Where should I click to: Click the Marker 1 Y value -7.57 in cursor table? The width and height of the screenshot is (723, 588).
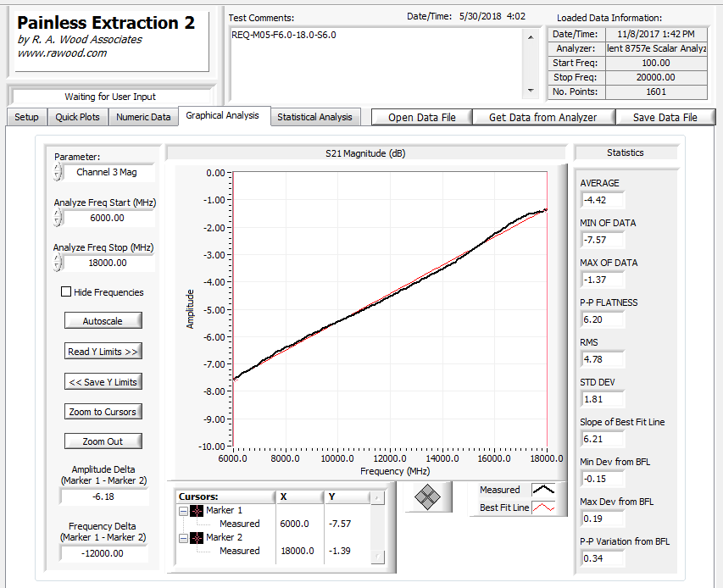point(340,524)
